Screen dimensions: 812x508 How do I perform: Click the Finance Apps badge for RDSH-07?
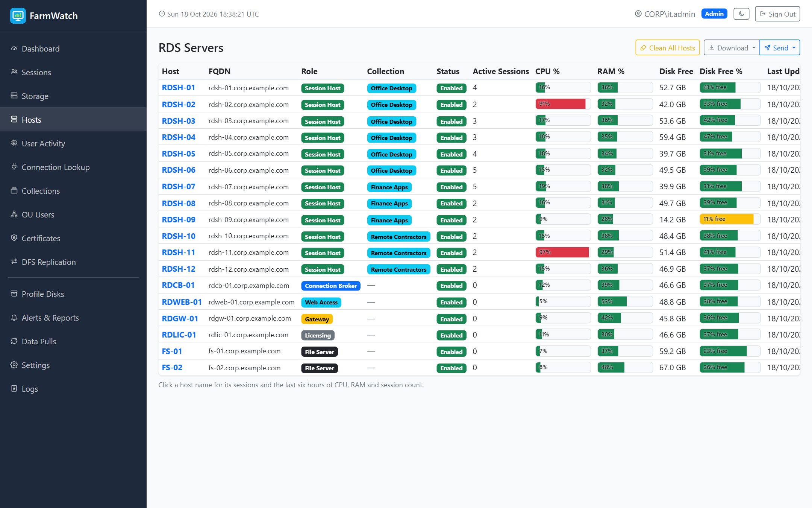click(x=389, y=187)
